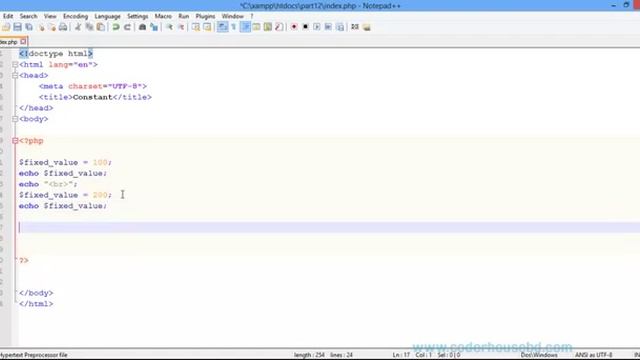Open the Replace dialog from toolbar
Image resolution: width=640 pixels, height=360 pixels.
pos(154,27)
